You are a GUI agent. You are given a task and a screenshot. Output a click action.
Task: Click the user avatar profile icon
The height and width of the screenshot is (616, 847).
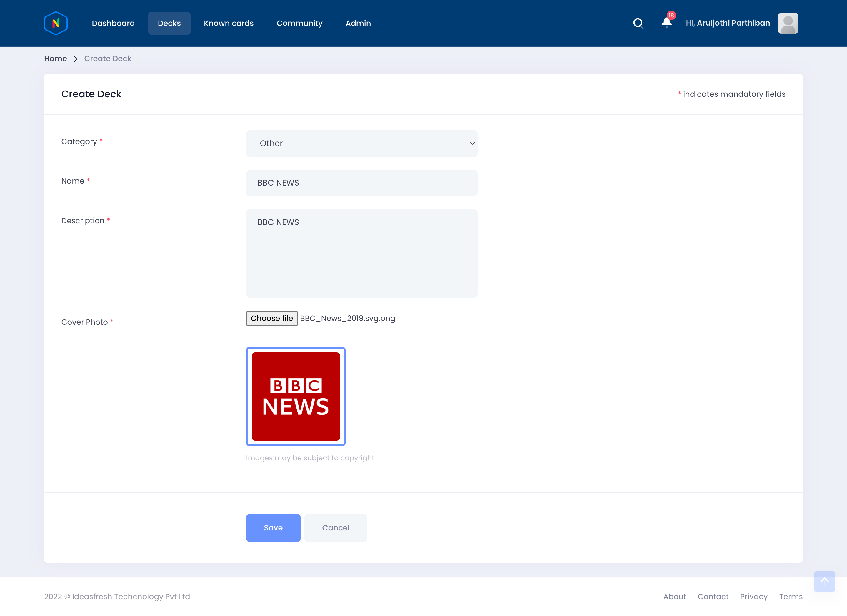tap(788, 23)
